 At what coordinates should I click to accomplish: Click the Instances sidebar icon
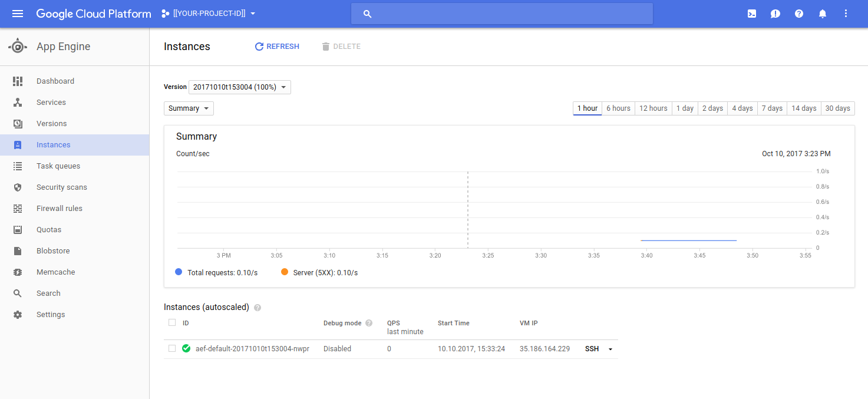coord(18,145)
